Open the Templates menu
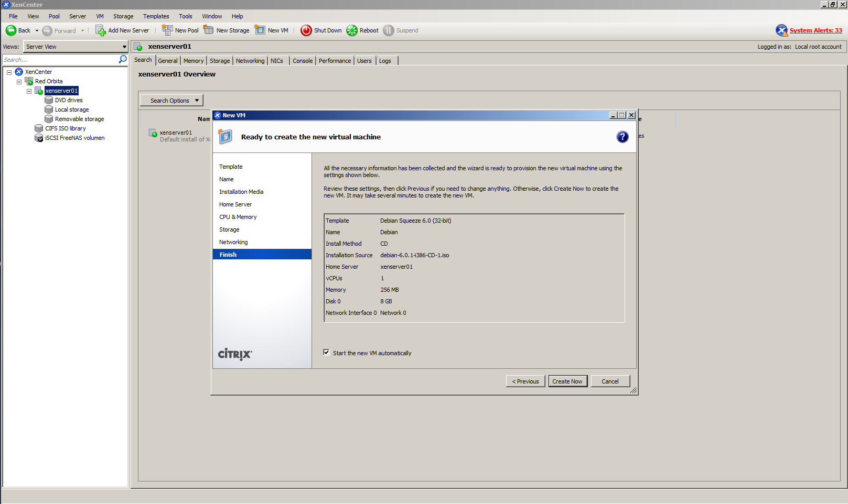The image size is (848, 504). [156, 16]
